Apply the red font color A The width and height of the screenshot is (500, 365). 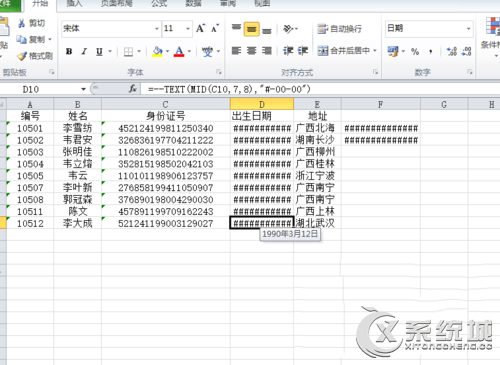[x=179, y=51]
